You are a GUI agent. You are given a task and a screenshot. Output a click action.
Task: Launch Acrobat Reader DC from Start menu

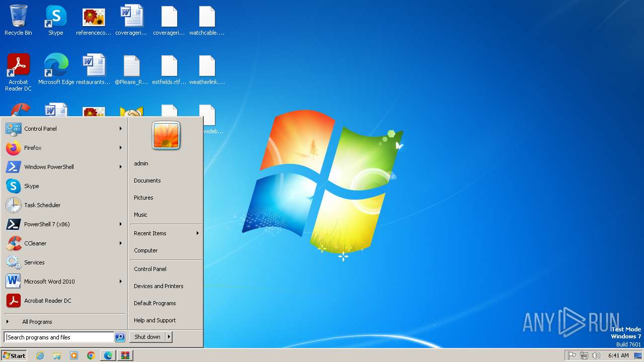click(x=64, y=301)
